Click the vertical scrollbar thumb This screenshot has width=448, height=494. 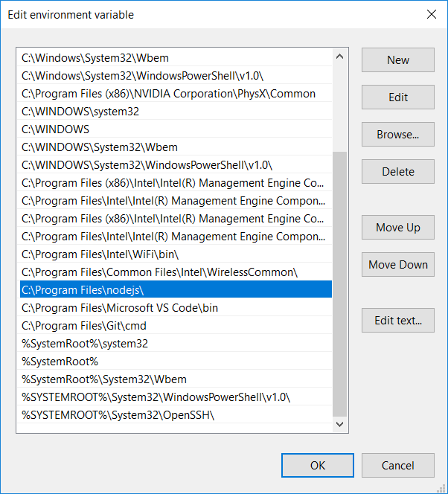click(x=340, y=283)
